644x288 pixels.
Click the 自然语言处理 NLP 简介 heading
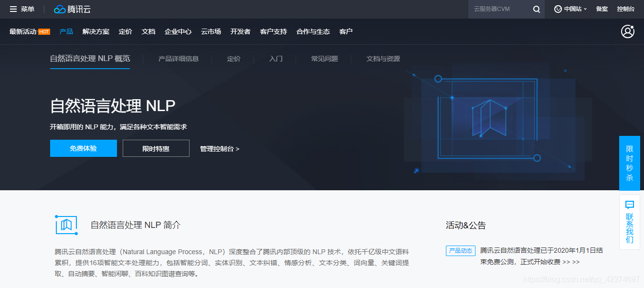click(x=136, y=225)
